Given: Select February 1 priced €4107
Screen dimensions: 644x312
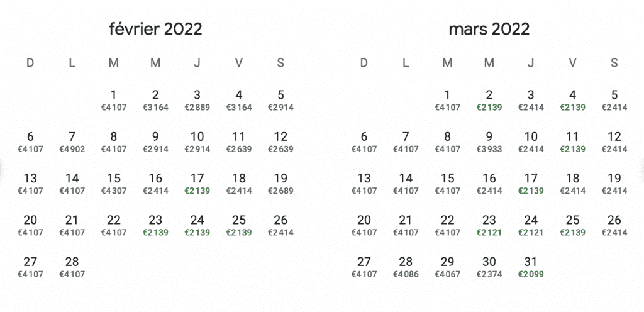Looking at the screenshot, I should 114,101.
